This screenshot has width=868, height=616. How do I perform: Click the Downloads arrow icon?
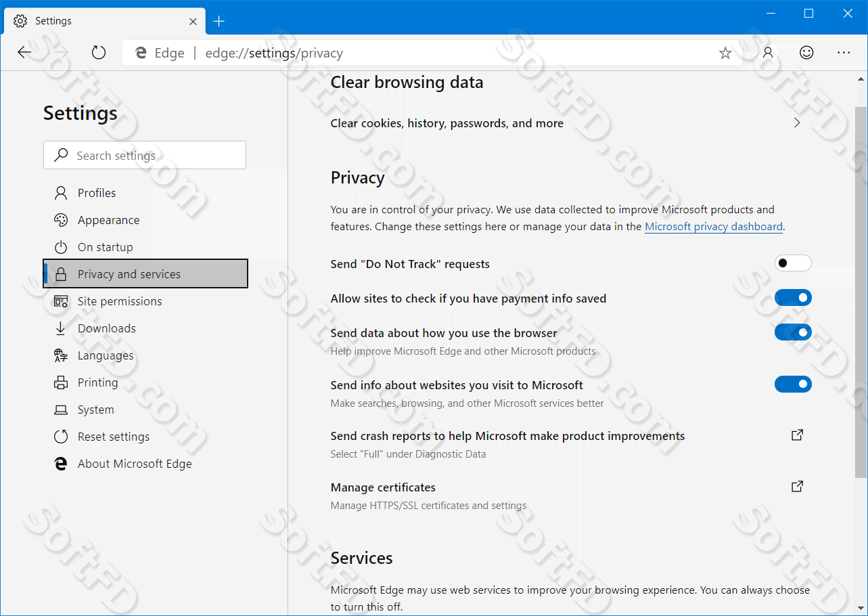(61, 328)
